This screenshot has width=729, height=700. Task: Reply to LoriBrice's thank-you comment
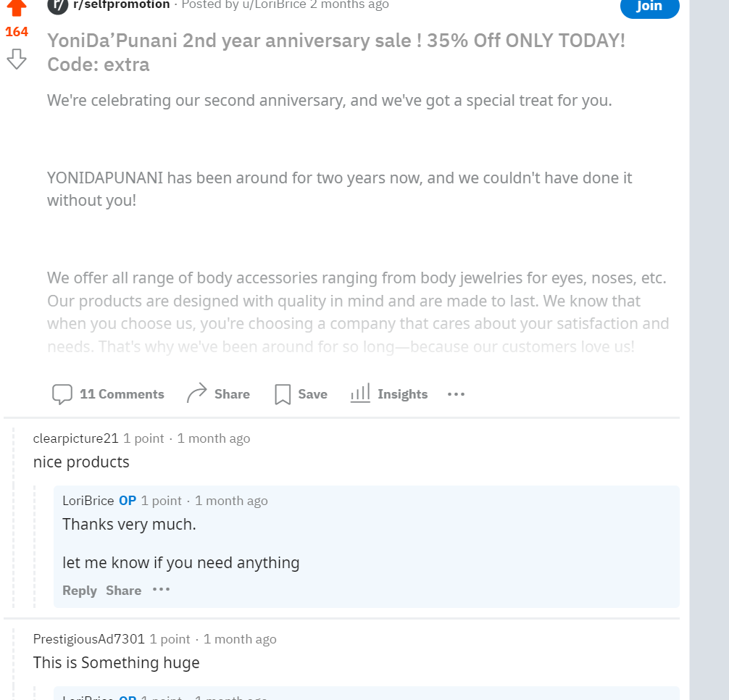click(x=80, y=591)
